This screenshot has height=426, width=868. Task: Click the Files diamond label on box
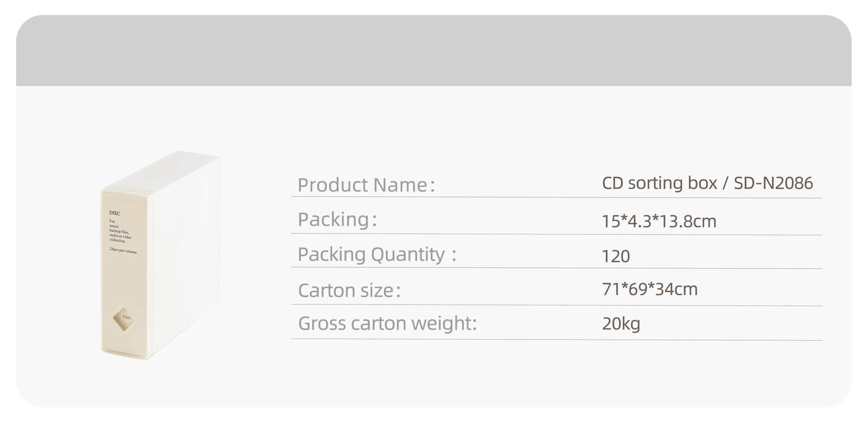point(124,317)
